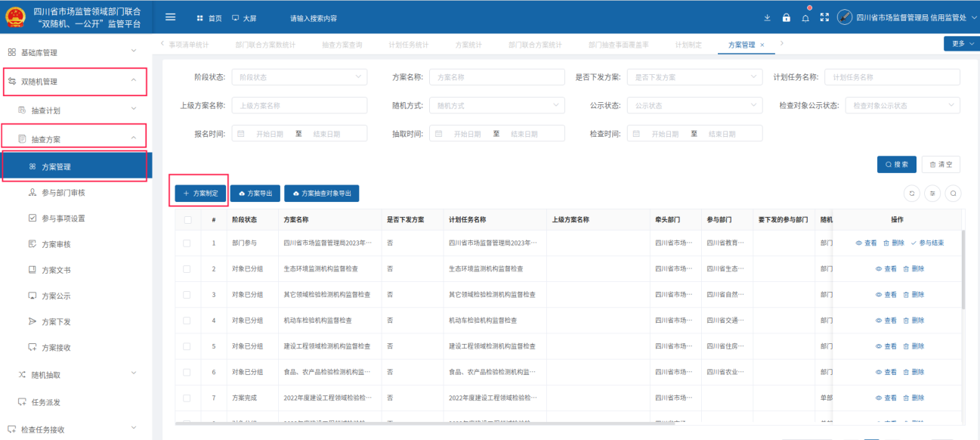Open 方案审核 in the sidebar menu
The height and width of the screenshot is (440, 980).
tap(56, 244)
